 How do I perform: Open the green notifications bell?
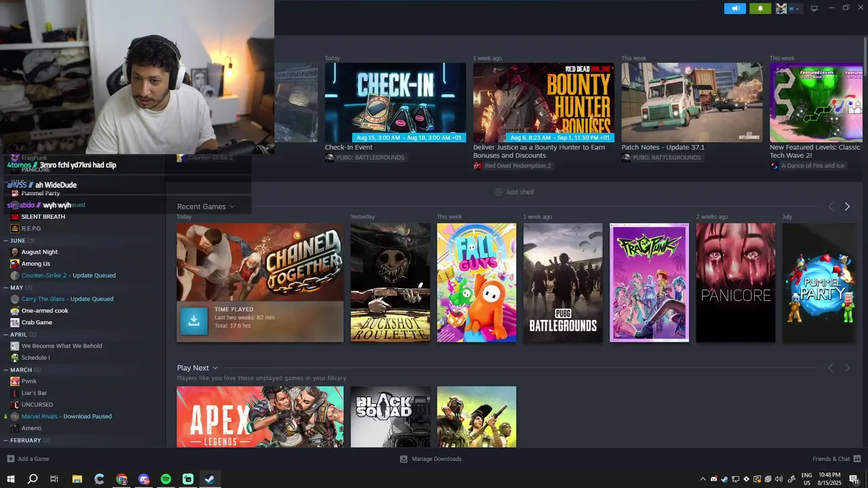tap(760, 9)
